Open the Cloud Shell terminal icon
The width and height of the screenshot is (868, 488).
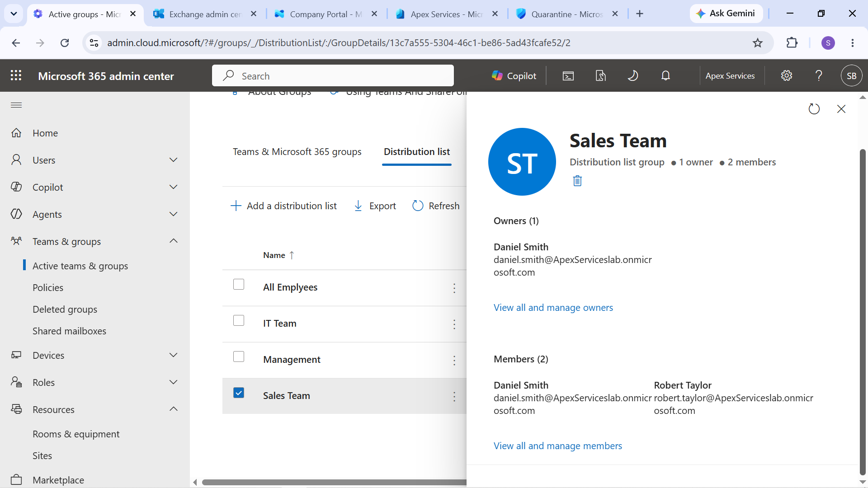(568, 75)
